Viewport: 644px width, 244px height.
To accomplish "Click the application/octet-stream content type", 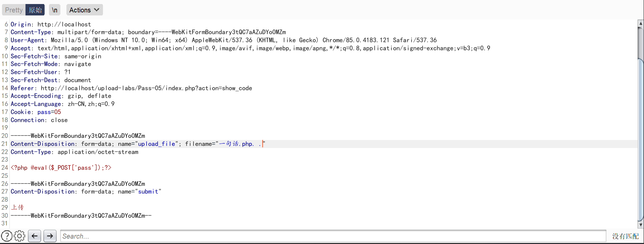I will [x=98, y=152].
